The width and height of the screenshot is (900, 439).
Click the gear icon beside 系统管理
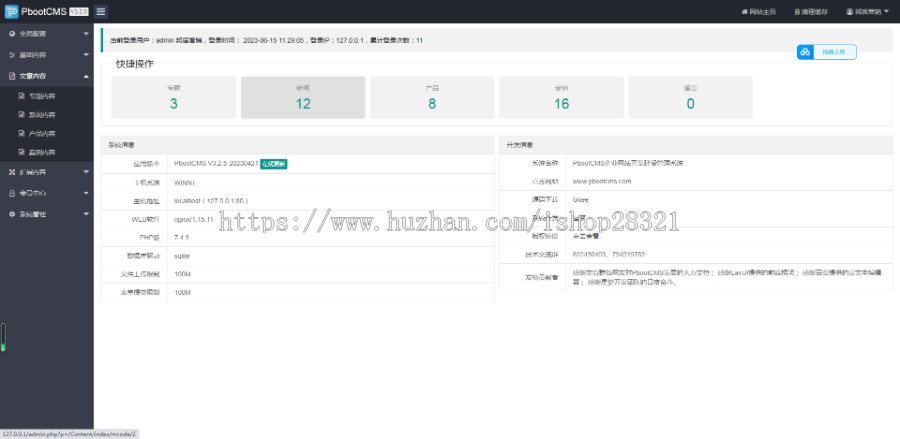pos(12,213)
